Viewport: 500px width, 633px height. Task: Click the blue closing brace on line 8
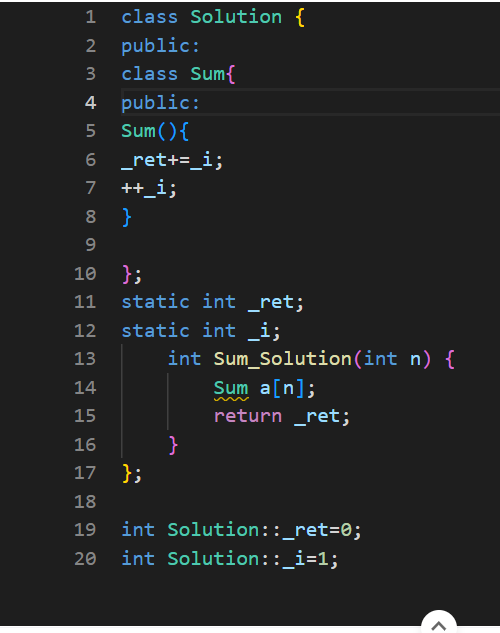tap(127, 218)
